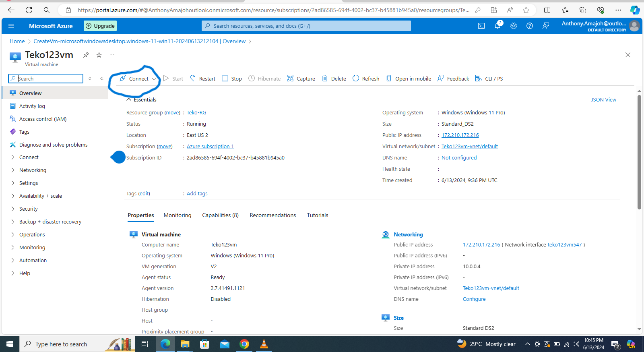644x352 pixels.
Task: Collapse the Essentials section
Action: click(141, 99)
